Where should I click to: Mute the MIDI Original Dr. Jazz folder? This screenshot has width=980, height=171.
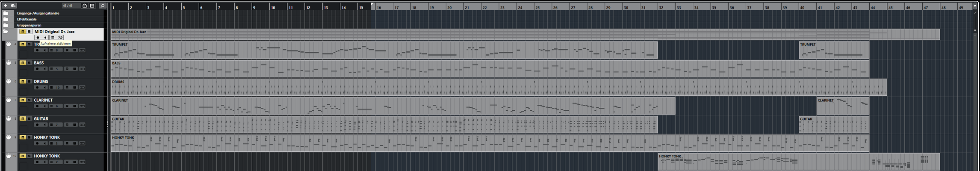(x=23, y=32)
